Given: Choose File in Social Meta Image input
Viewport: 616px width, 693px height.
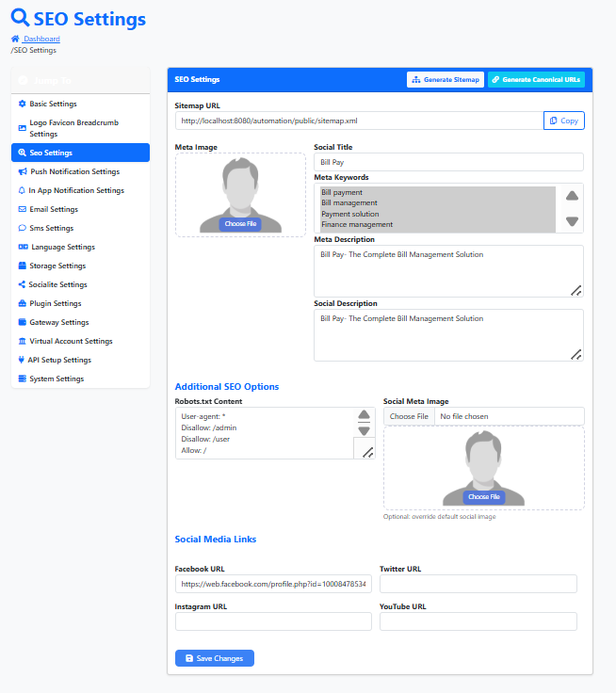Looking at the screenshot, I should [x=409, y=416].
